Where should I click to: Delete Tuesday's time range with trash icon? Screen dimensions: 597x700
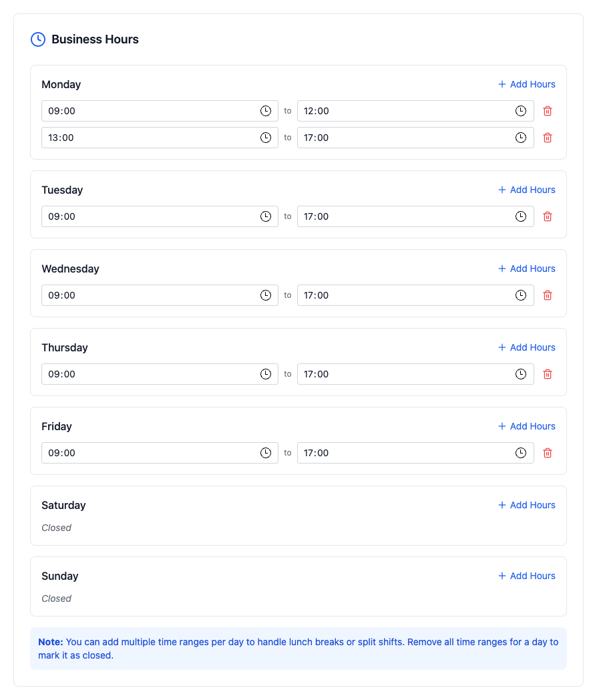click(548, 216)
